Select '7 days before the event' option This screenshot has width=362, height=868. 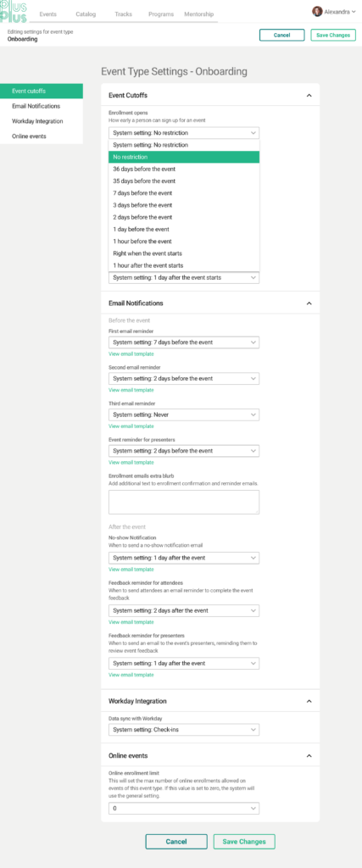click(184, 193)
